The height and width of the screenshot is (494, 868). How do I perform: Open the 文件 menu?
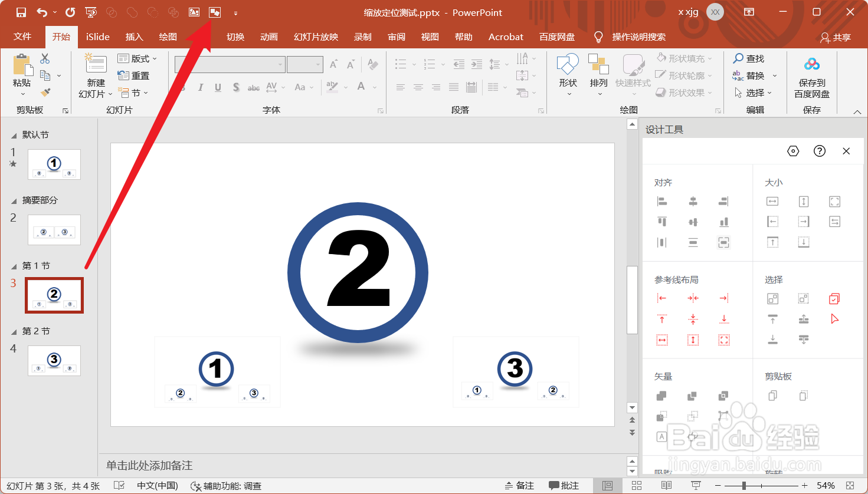[22, 37]
